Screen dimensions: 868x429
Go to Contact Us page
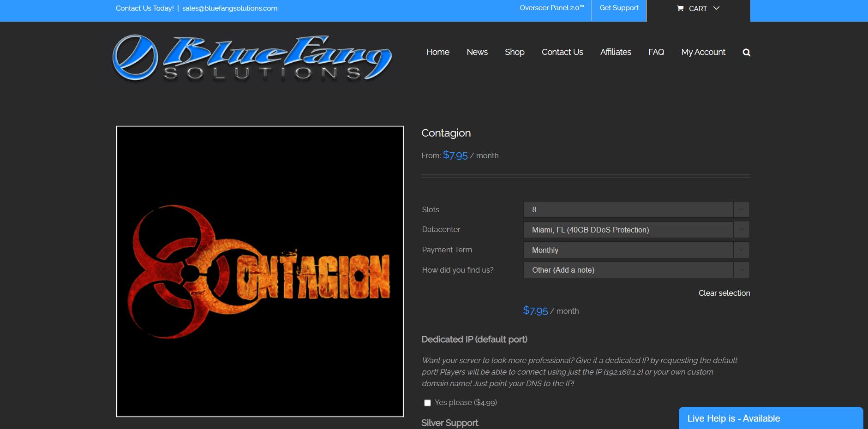[562, 52]
